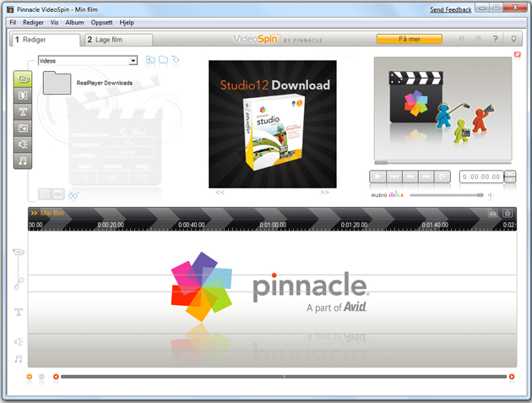Open the Photos album tab

[23, 128]
